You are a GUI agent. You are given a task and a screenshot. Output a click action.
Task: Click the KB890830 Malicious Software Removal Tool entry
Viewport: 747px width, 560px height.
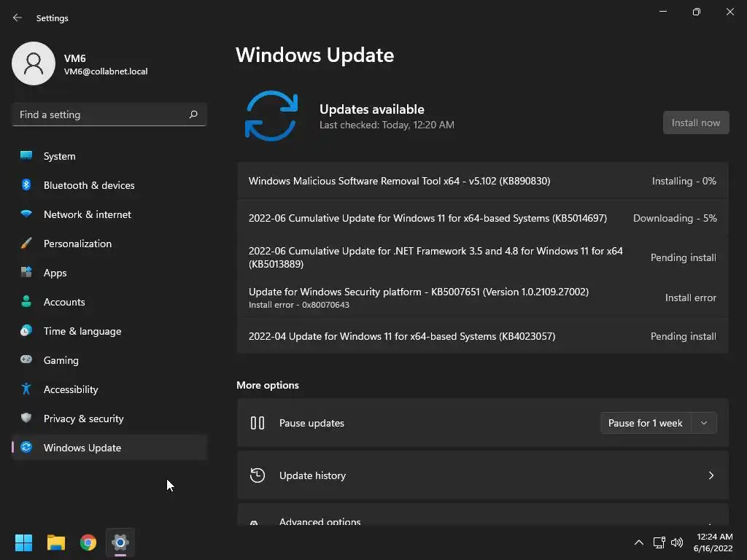click(483, 181)
